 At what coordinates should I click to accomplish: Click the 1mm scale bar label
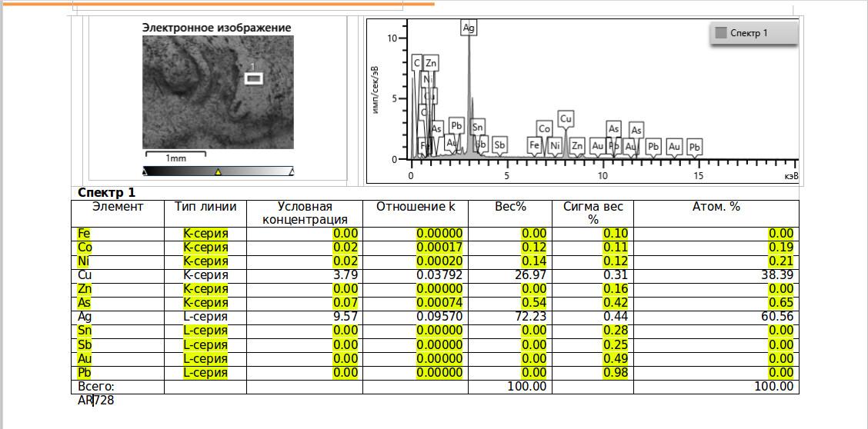(x=176, y=158)
